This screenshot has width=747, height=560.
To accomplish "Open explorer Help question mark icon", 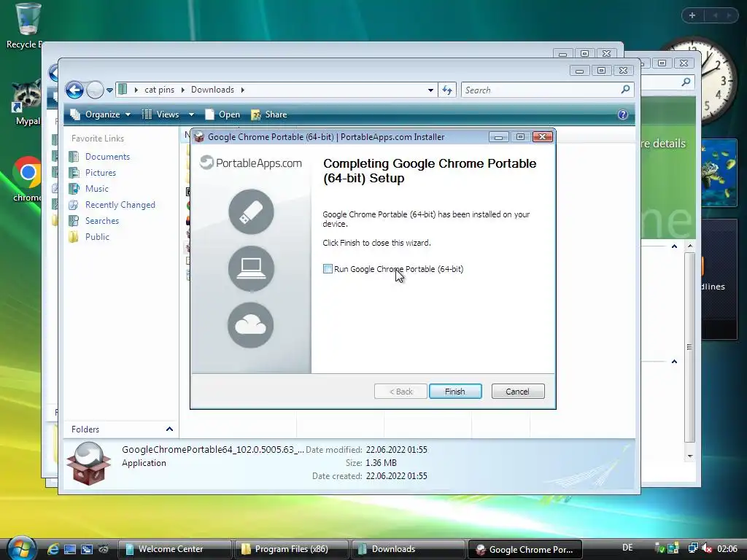I will point(623,114).
